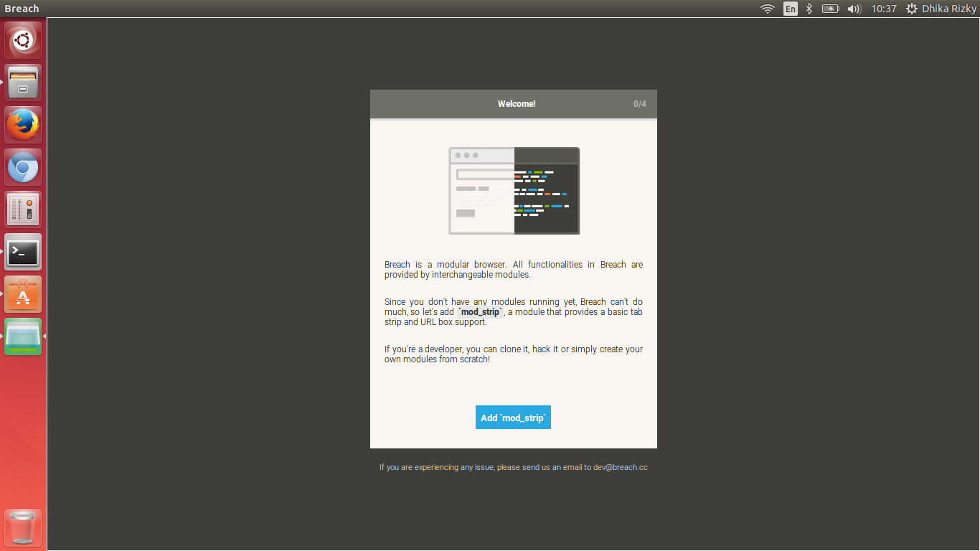
Task: Select the 'hack it' link
Action: [x=543, y=349]
